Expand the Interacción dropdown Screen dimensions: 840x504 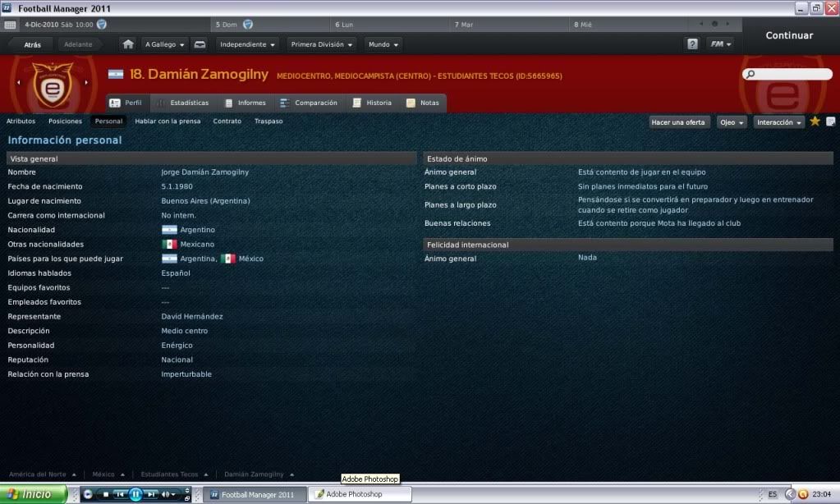[x=779, y=122]
